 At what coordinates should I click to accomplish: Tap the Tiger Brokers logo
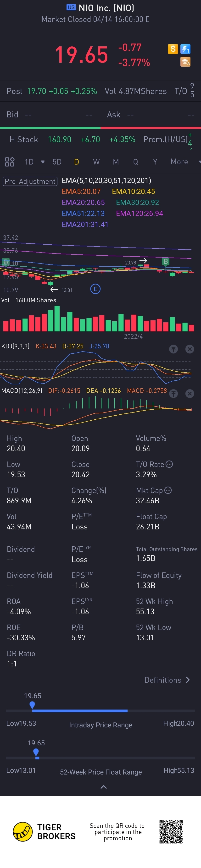[44, 832]
